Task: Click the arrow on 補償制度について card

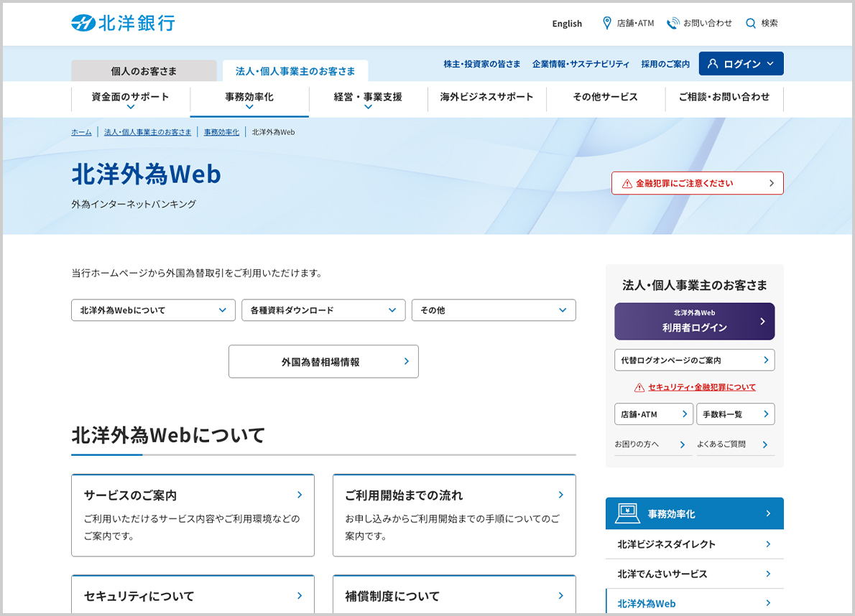Action: click(x=560, y=595)
